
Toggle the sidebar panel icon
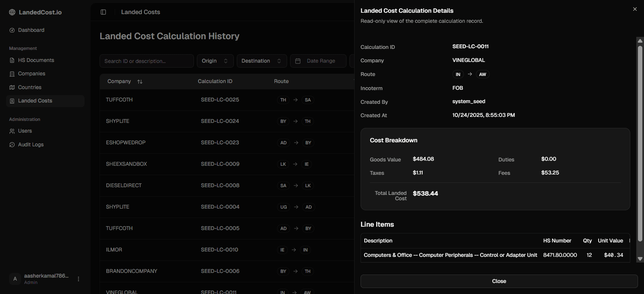pyautogui.click(x=103, y=12)
